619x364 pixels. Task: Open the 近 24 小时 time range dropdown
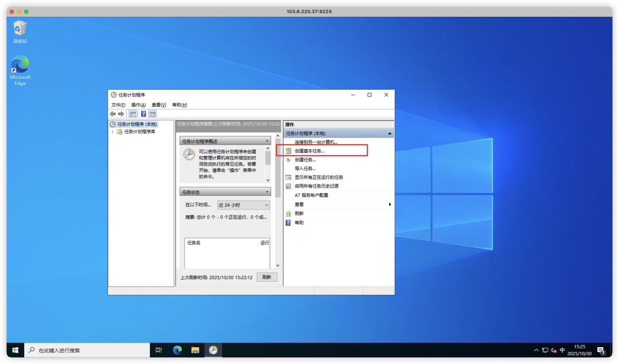tap(266, 205)
